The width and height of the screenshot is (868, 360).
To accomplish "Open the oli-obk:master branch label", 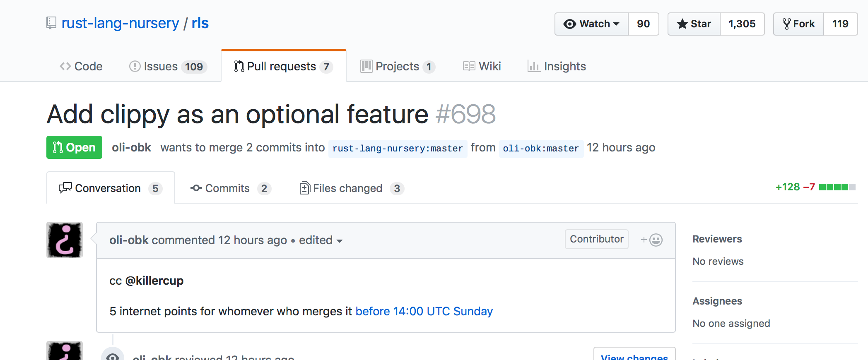I will point(541,148).
